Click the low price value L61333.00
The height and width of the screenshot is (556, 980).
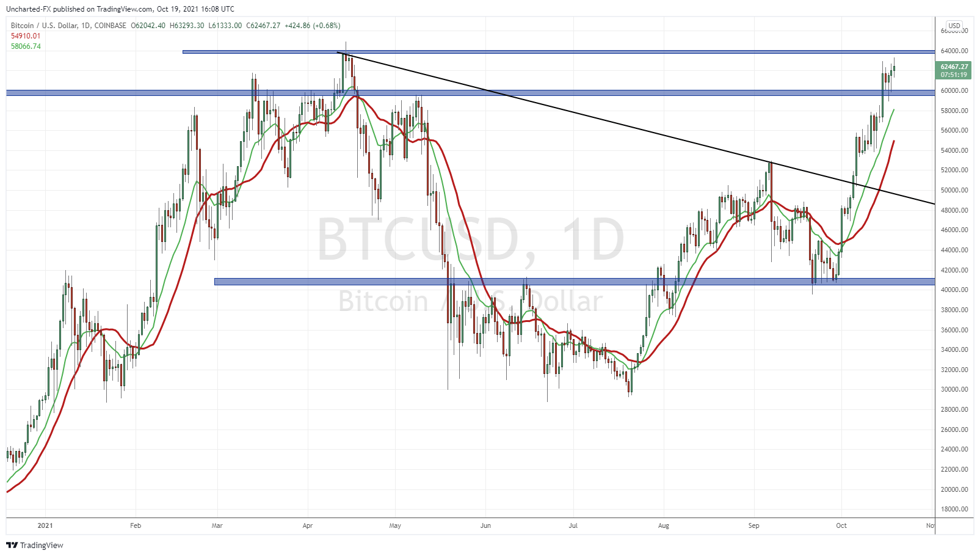pos(225,26)
